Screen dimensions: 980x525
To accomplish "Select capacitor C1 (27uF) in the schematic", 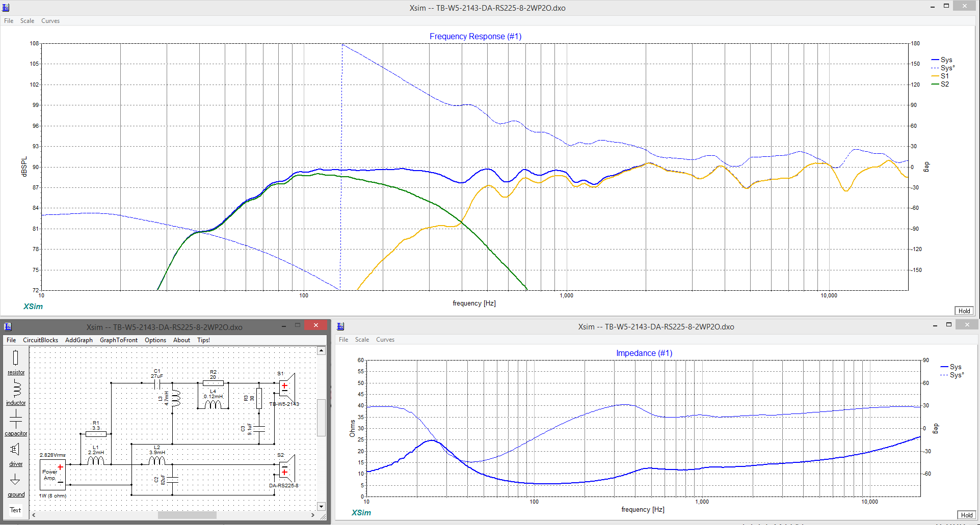I will pos(157,383).
